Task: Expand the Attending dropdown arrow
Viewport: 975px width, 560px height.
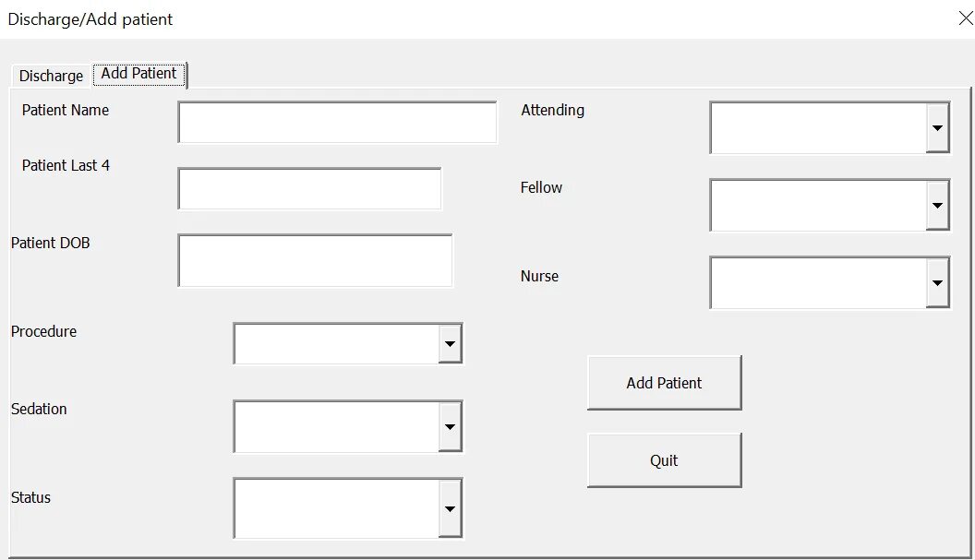Action: click(937, 128)
